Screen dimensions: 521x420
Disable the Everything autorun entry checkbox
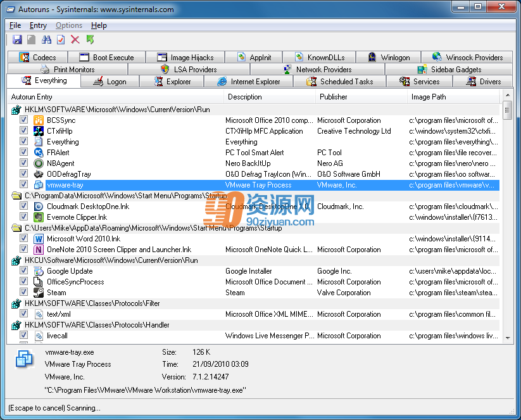pos(23,141)
